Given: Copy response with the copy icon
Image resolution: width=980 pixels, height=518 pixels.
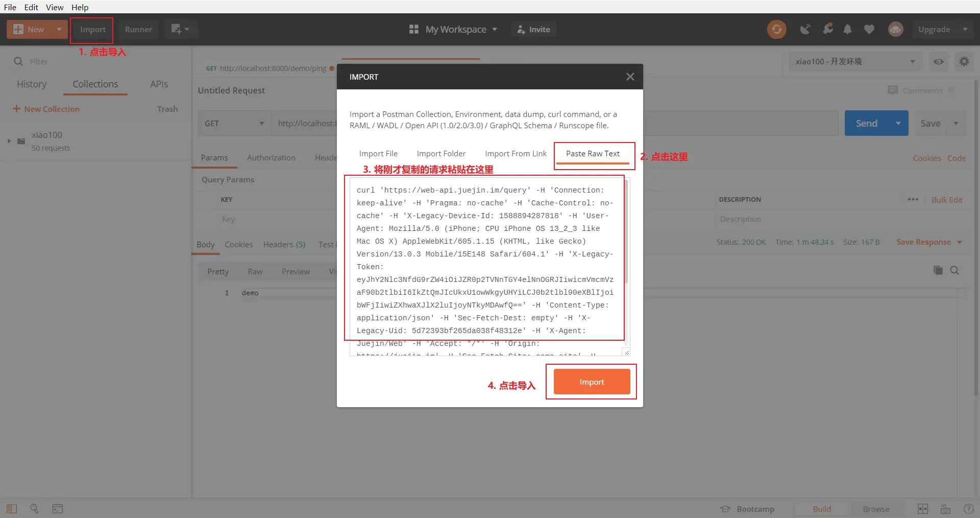Looking at the screenshot, I should tap(938, 270).
